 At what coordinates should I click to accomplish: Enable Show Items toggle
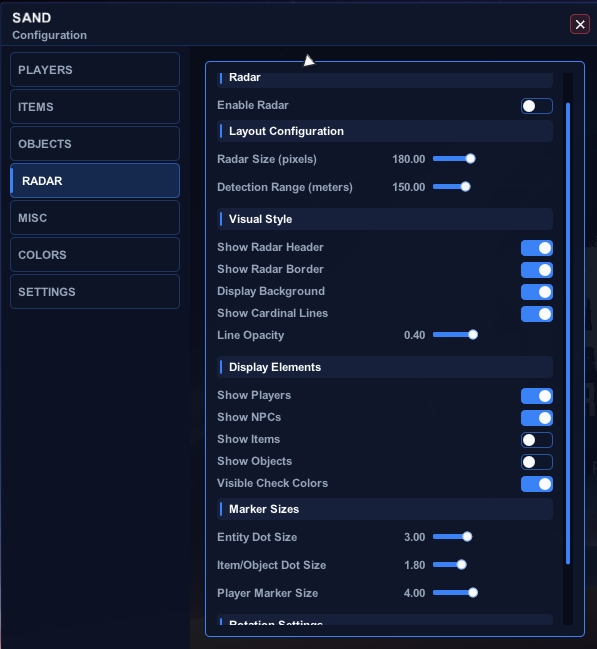coord(537,440)
